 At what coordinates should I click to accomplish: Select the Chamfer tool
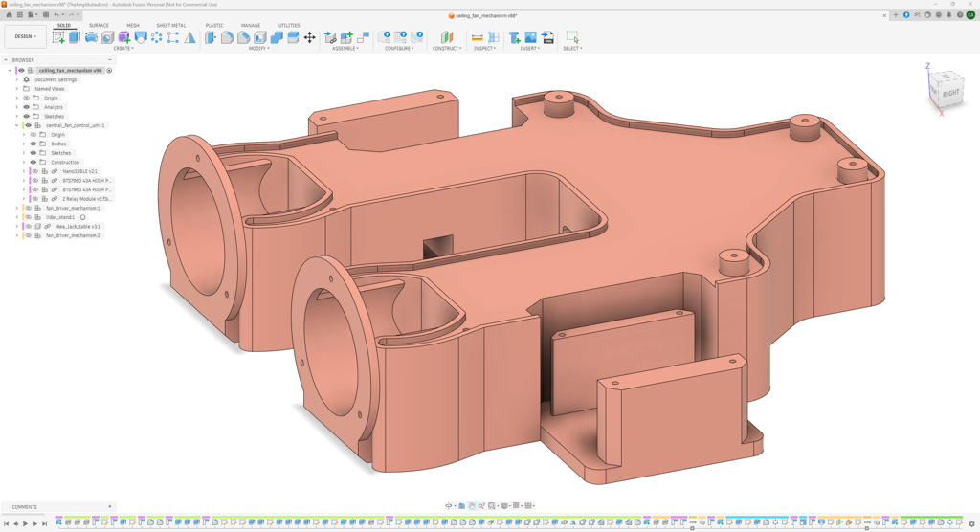coord(244,37)
